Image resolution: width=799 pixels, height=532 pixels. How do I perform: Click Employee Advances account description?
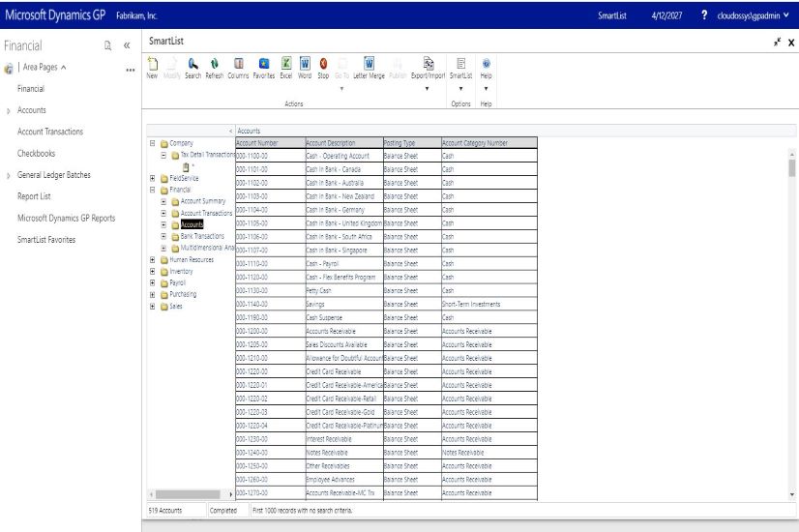click(x=344, y=480)
